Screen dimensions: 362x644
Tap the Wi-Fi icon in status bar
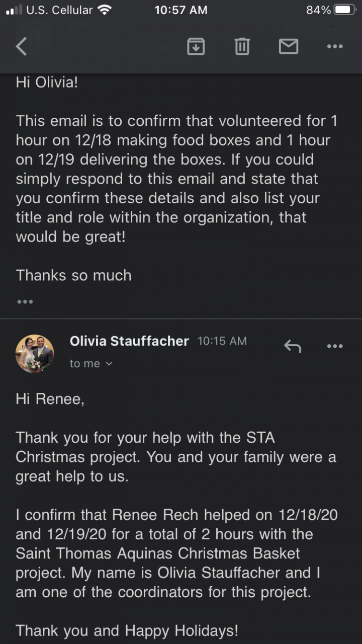tap(105, 10)
